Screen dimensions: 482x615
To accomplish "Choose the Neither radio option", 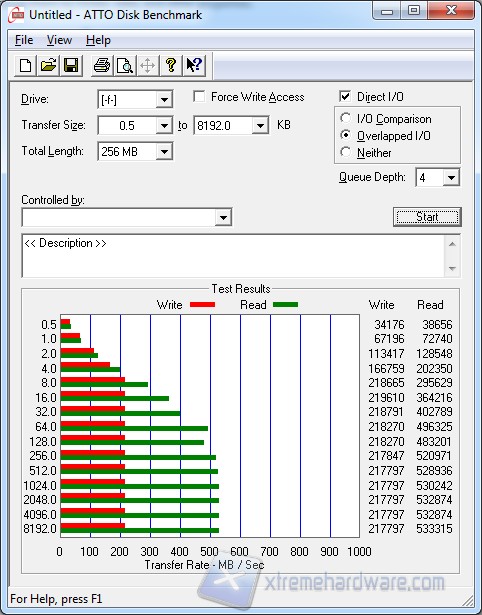I will click(x=346, y=152).
